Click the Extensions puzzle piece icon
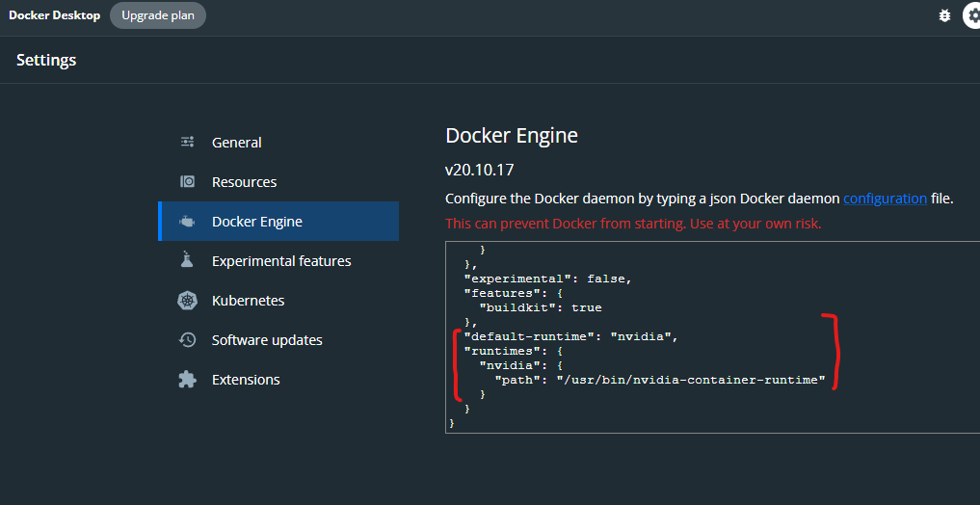The width and height of the screenshot is (980, 505). (188, 380)
